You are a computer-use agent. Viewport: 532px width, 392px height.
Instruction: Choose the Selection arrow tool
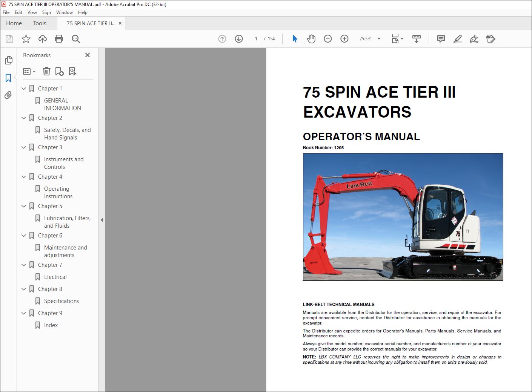[x=295, y=39]
